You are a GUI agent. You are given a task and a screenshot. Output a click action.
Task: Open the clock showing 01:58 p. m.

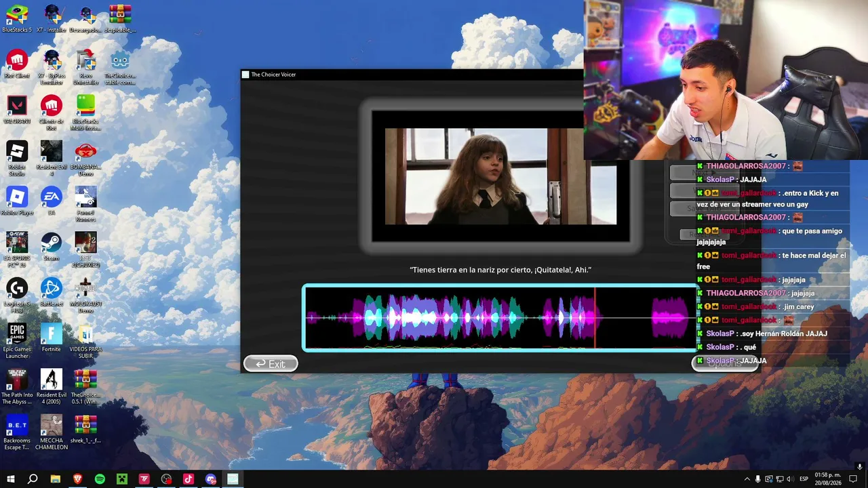click(828, 479)
